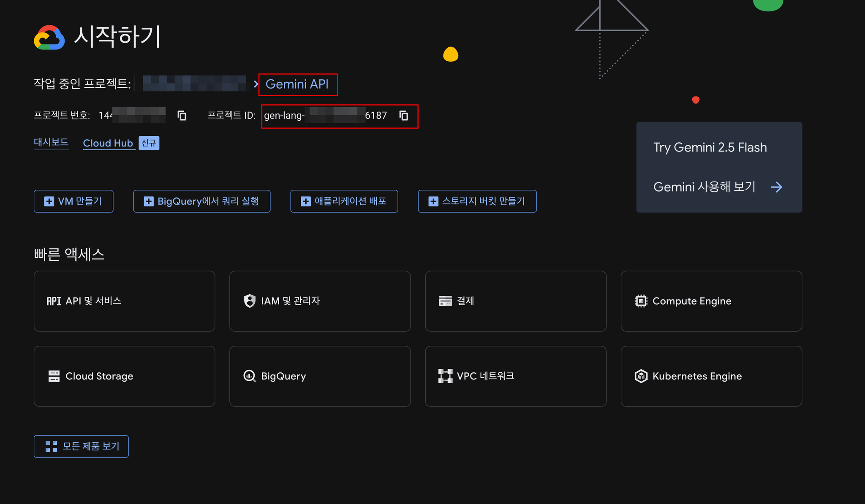The image size is (865, 504).
Task: Click the VM 만들기 button
Action: 73,201
